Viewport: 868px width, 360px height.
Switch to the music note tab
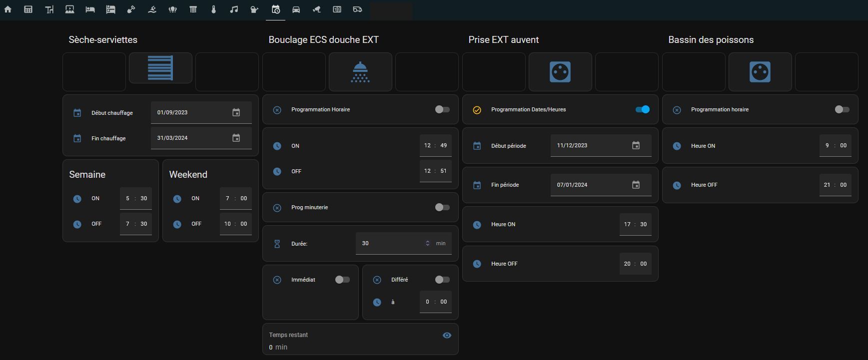pos(234,9)
